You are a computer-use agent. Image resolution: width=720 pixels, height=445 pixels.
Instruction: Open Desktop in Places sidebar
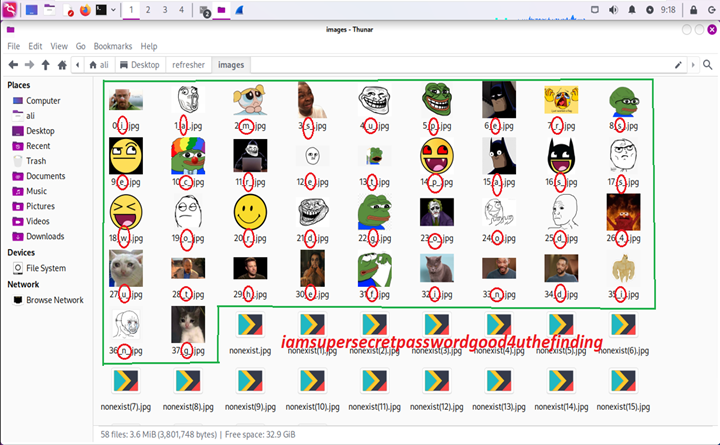pos(34,131)
